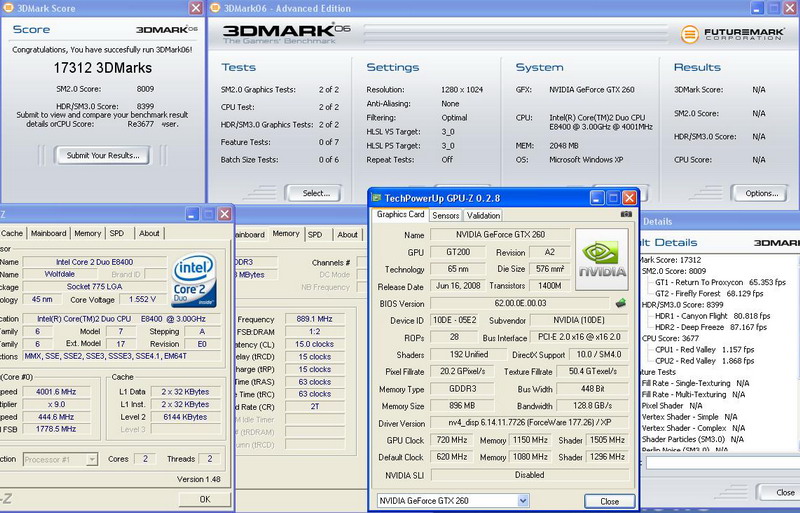Viewport: 800px width, 513px height.
Task: Click the Submit Your Results button
Action: (x=103, y=156)
